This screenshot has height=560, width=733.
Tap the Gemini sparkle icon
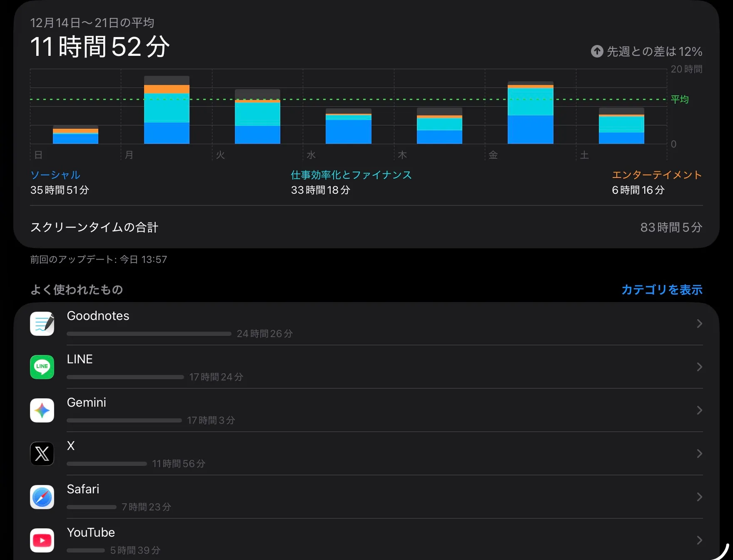[x=42, y=410]
